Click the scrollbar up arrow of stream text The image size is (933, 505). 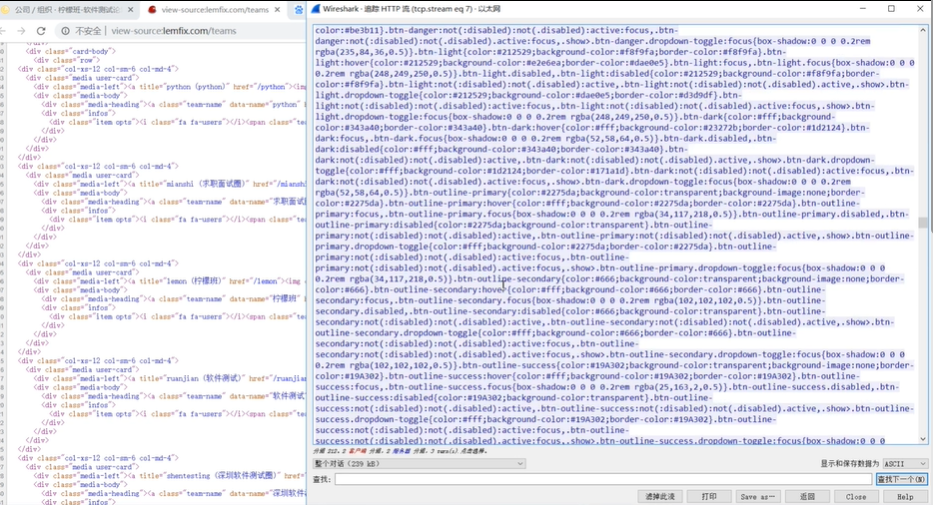coord(923,30)
